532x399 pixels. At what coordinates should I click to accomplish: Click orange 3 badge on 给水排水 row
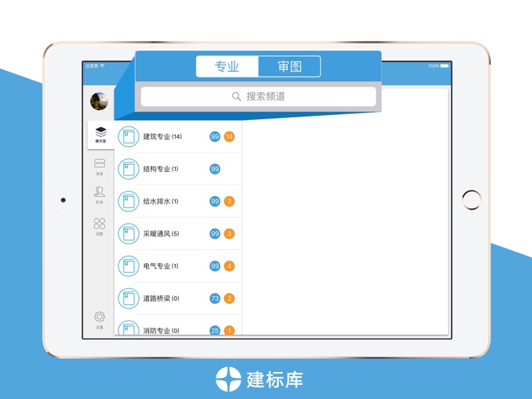pos(229,201)
